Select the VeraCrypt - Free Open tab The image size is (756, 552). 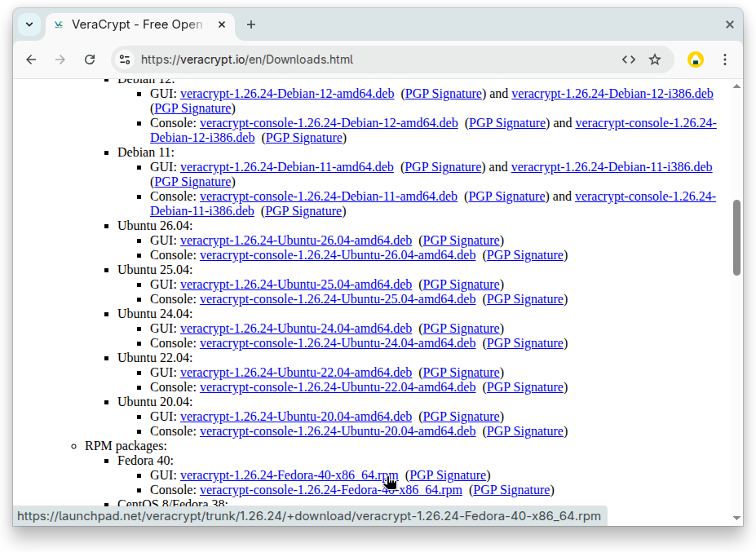140,24
